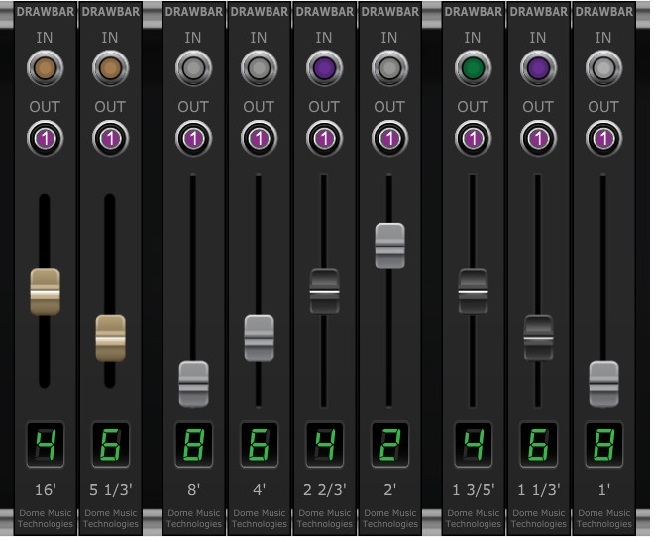Click the 1' footage label
656x542 pixels.
[x=604, y=489]
